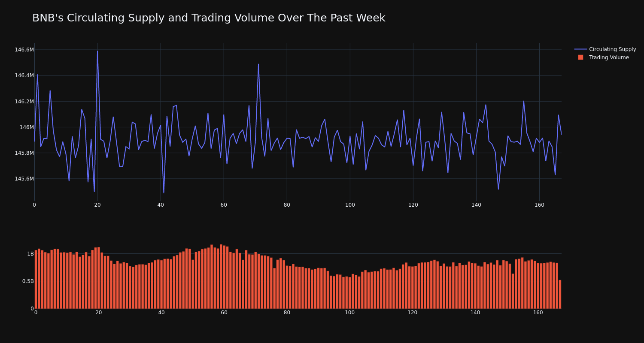Viewport: 644px width, 343px height.
Task: Click the 140 tick on supply chart x-axis
Action: point(476,205)
